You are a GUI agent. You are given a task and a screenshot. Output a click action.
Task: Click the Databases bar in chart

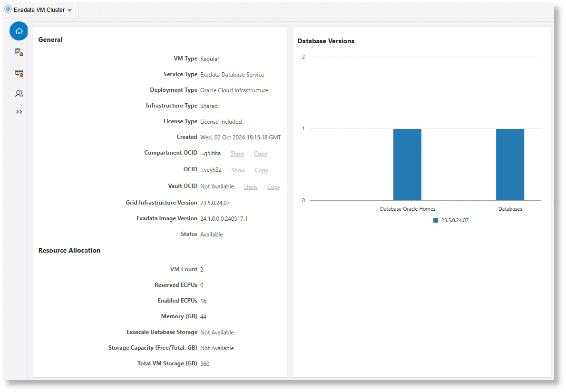[510, 165]
